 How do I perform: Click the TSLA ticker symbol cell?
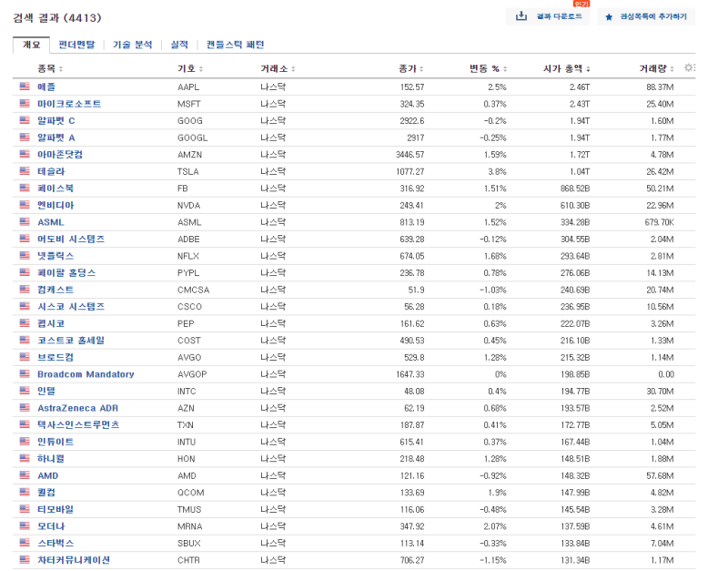188,171
